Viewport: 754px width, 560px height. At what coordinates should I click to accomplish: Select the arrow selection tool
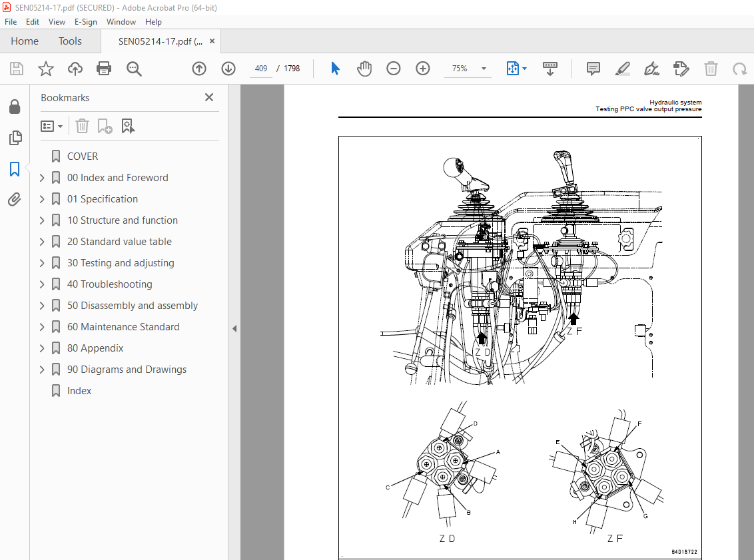[335, 69]
